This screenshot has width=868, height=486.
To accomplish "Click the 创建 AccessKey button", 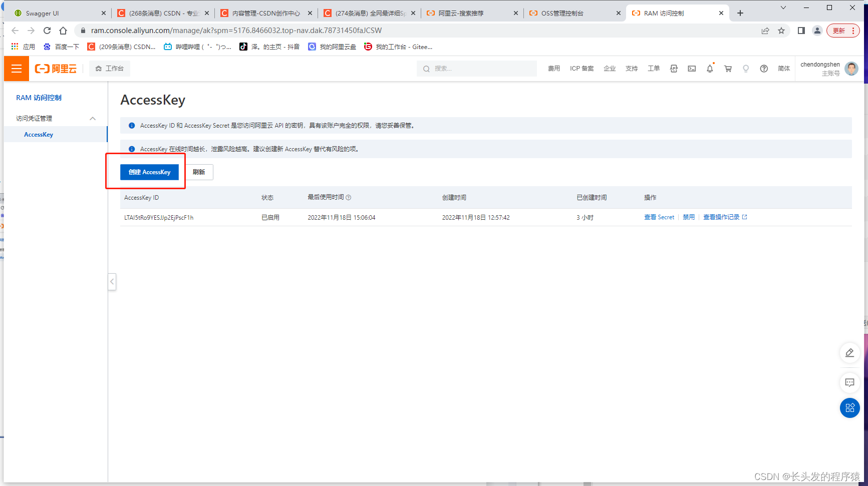I will pyautogui.click(x=149, y=172).
